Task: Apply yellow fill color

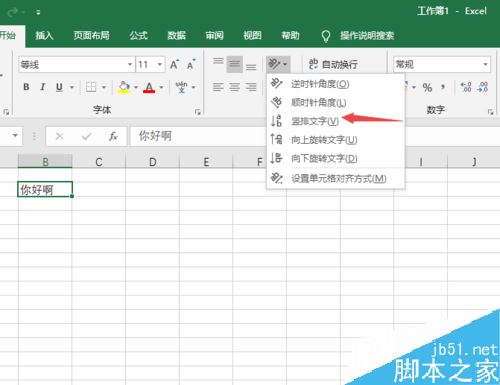Action: pyautogui.click(x=124, y=87)
